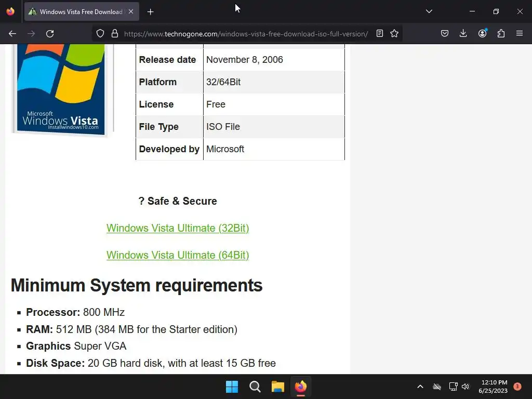Click the Firefox taskbar icon
This screenshot has width=532, height=399.
point(301,387)
